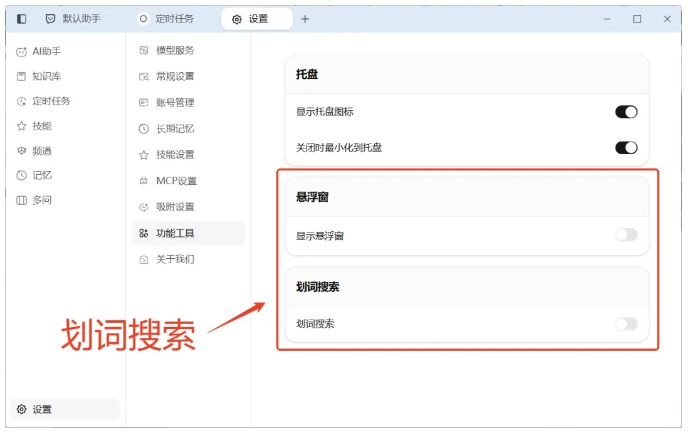This screenshot has width=691, height=440.
Task: Click the 模型服务 icon
Action: click(x=144, y=51)
